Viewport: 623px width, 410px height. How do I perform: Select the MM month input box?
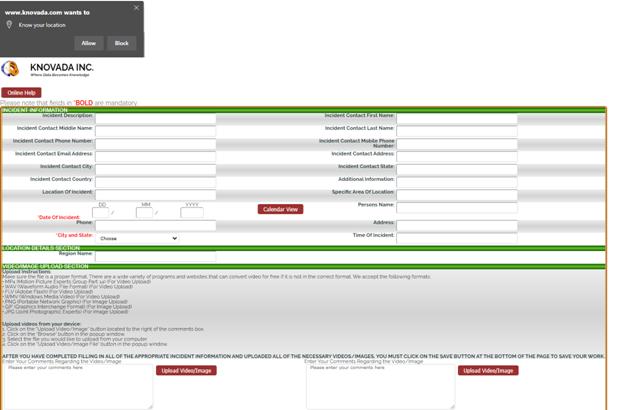pos(145,212)
